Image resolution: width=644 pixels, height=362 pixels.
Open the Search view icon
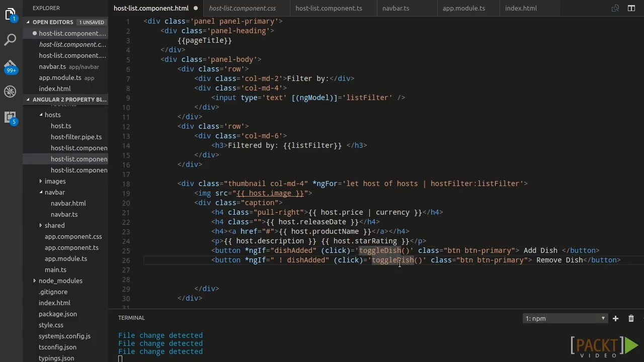11,40
